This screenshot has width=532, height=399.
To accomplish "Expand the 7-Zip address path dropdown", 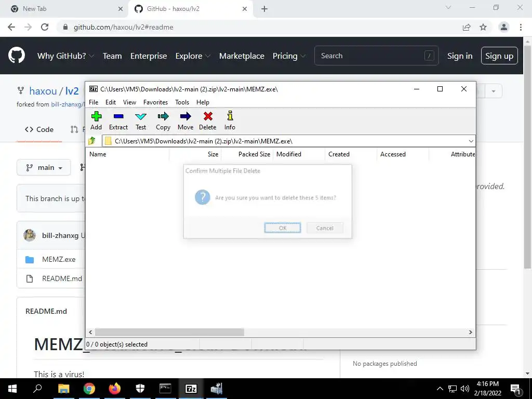I will pos(471,141).
